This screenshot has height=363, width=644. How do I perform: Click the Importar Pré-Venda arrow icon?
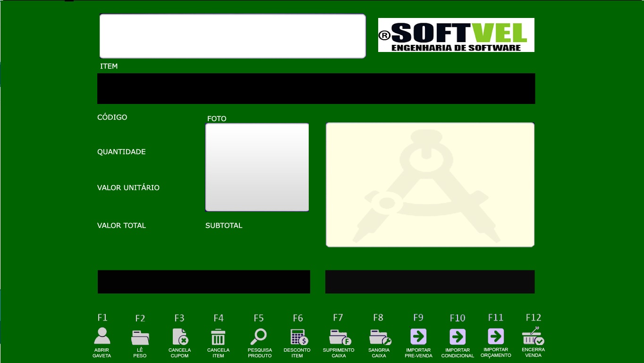pos(418,337)
